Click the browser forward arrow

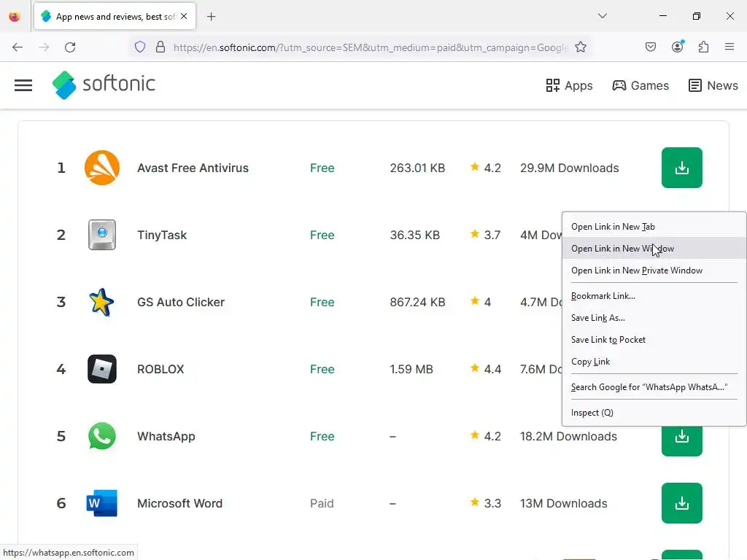tap(44, 47)
